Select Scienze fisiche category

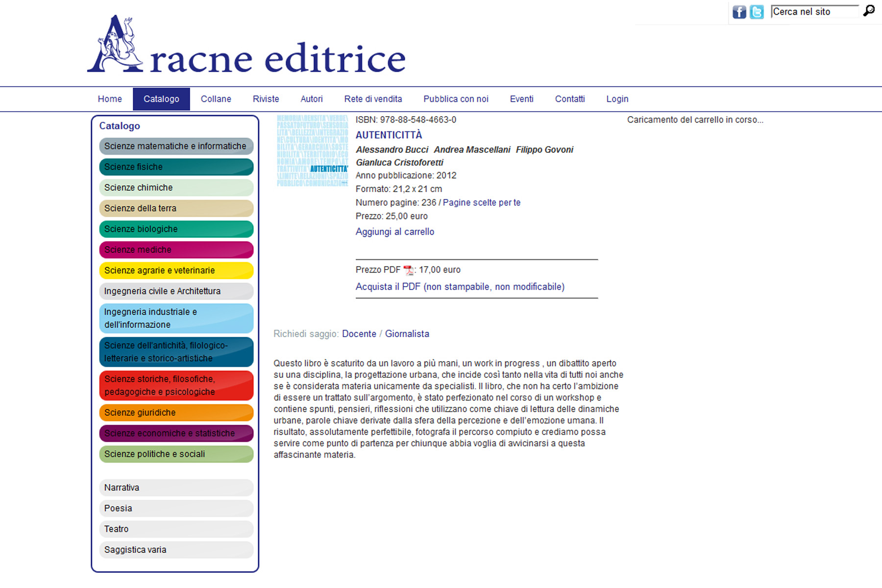(x=176, y=167)
